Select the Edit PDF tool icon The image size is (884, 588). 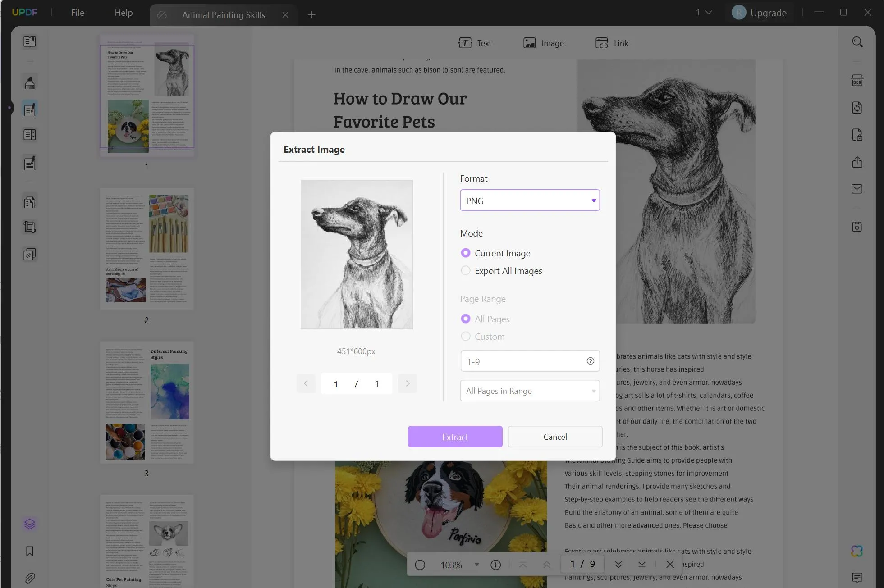pyautogui.click(x=30, y=109)
